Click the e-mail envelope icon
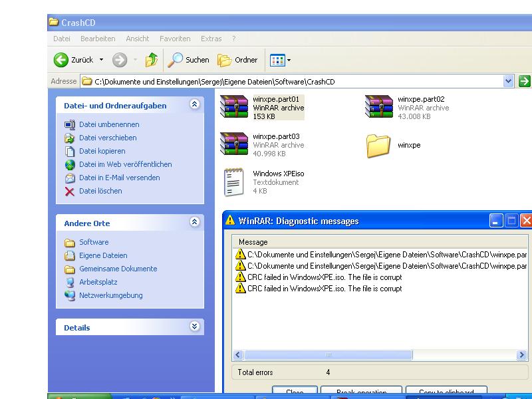The image size is (532, 399). coord(70,178)
